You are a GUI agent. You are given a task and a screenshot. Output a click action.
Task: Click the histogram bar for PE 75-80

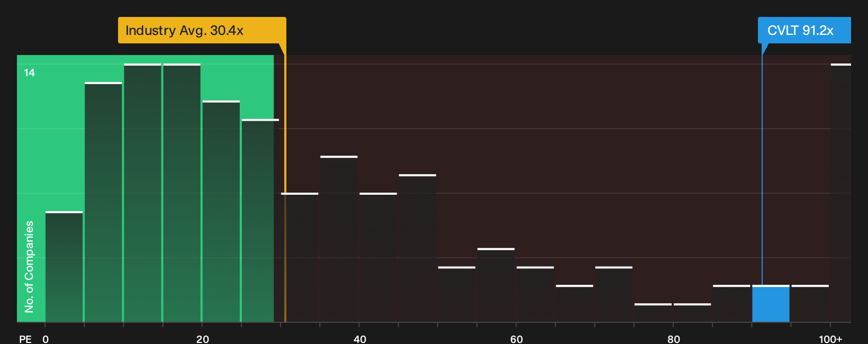tap(653, 313)
